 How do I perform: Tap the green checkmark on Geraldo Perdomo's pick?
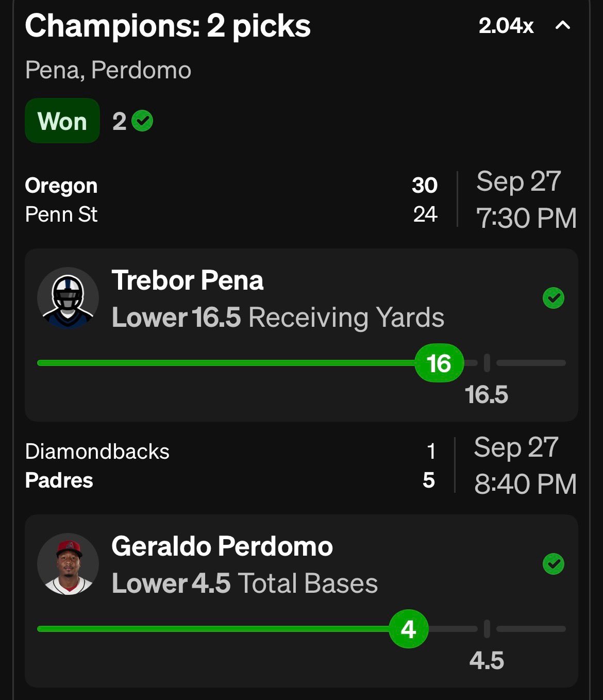click(554, 564)
